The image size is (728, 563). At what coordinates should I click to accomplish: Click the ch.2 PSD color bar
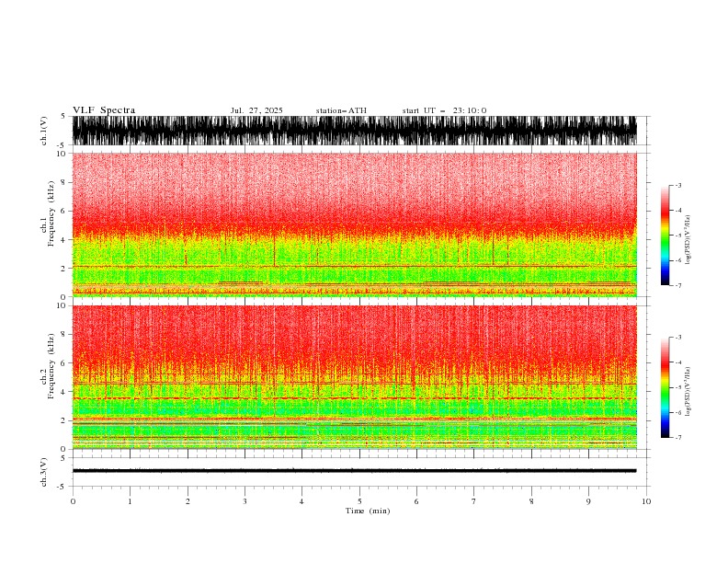(x=665, y=387)
